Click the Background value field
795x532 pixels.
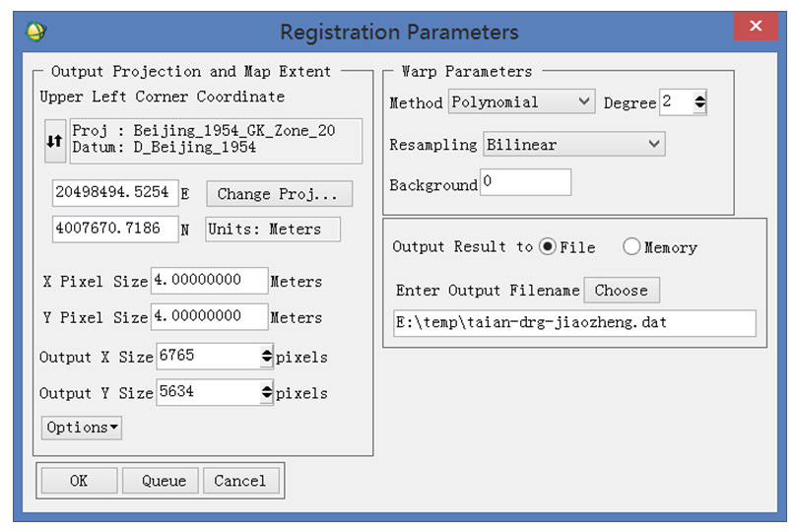point(526,182)
